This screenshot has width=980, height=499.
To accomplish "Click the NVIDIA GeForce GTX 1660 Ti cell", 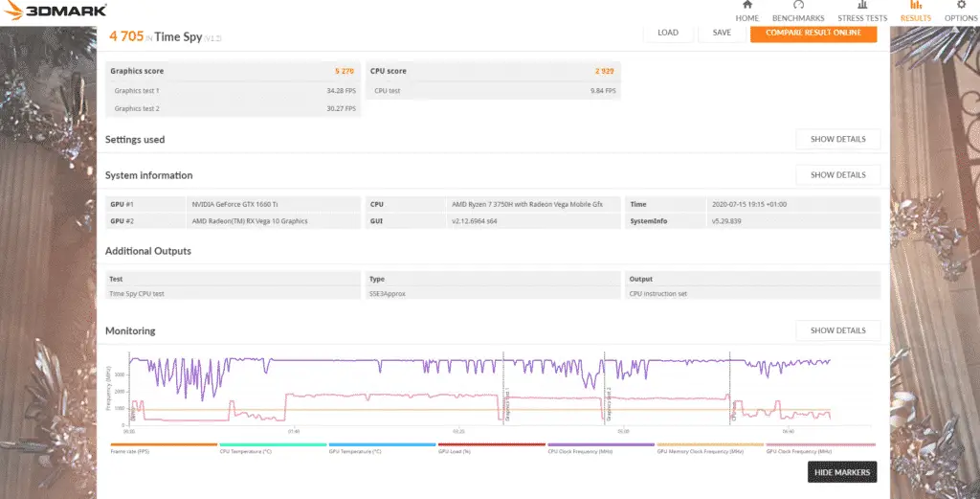I will click(273, 204).
